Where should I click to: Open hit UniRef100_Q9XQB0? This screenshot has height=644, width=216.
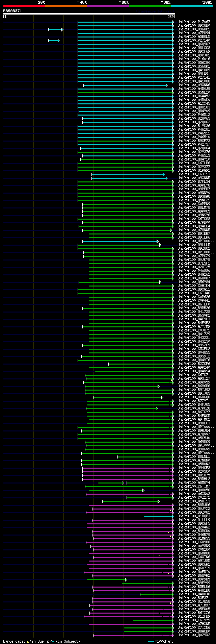pos(194,25)
